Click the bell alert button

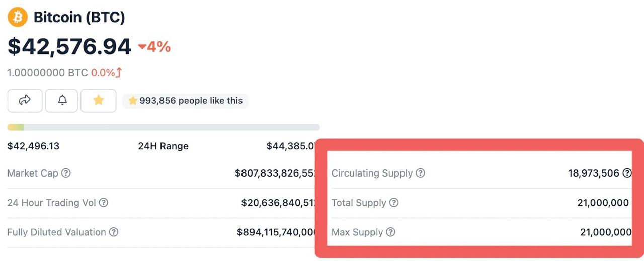coord(62,101)
